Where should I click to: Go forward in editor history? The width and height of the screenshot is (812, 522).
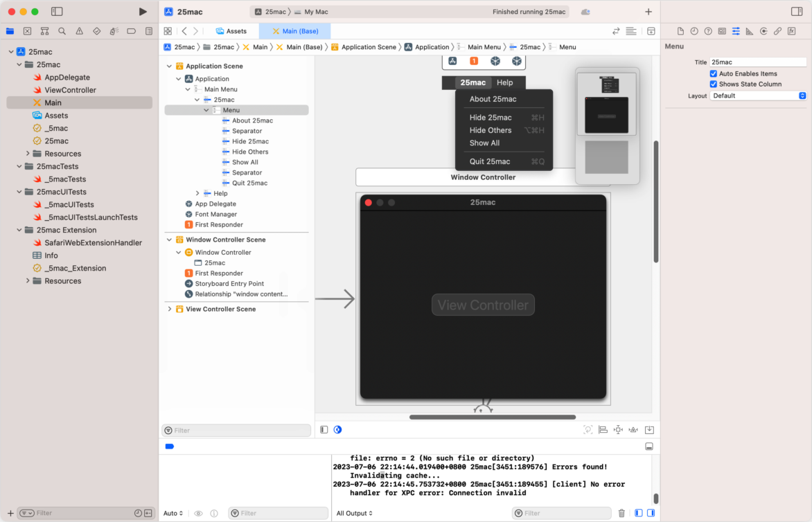[196, 31]
